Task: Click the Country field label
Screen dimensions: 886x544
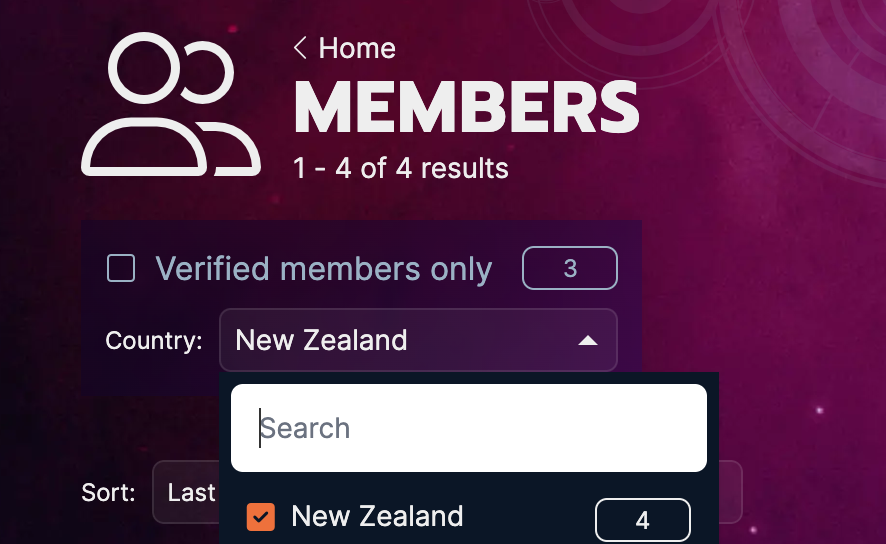Action: pyautogui.click(x=154, y=341)
